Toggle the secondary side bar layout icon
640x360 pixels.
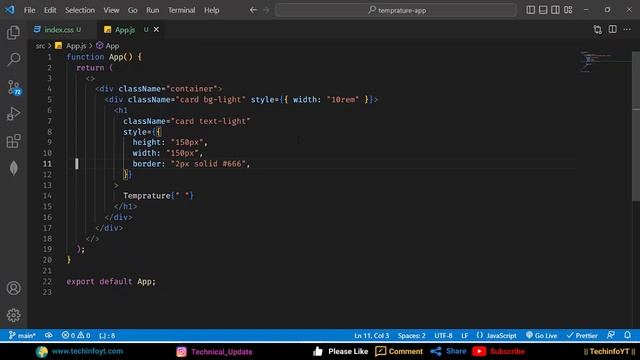click(x=556, y=10)
